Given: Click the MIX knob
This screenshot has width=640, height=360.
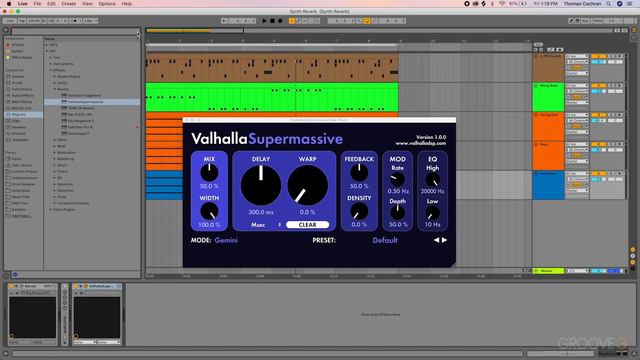Looking at the screenshot, I should coord(209,173).
